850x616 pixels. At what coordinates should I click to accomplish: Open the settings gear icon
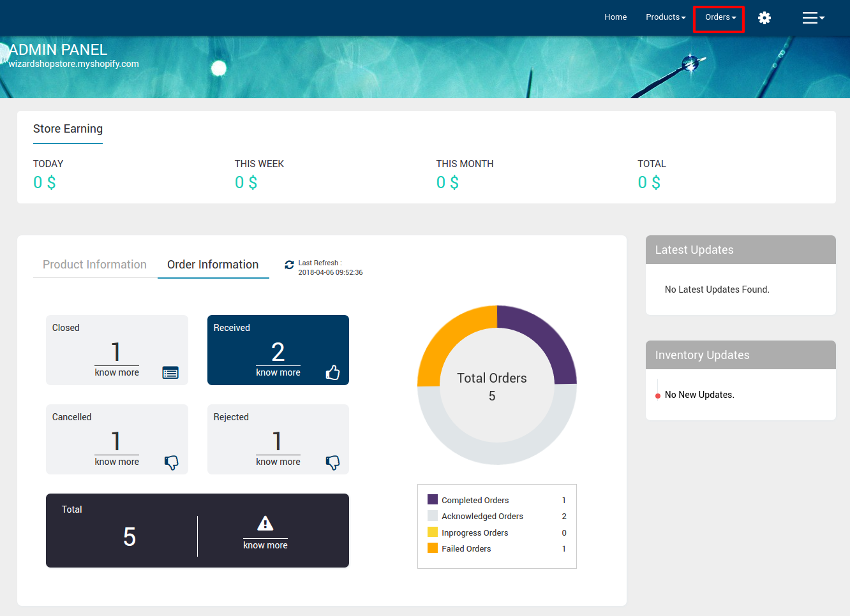tap(764, 18)
